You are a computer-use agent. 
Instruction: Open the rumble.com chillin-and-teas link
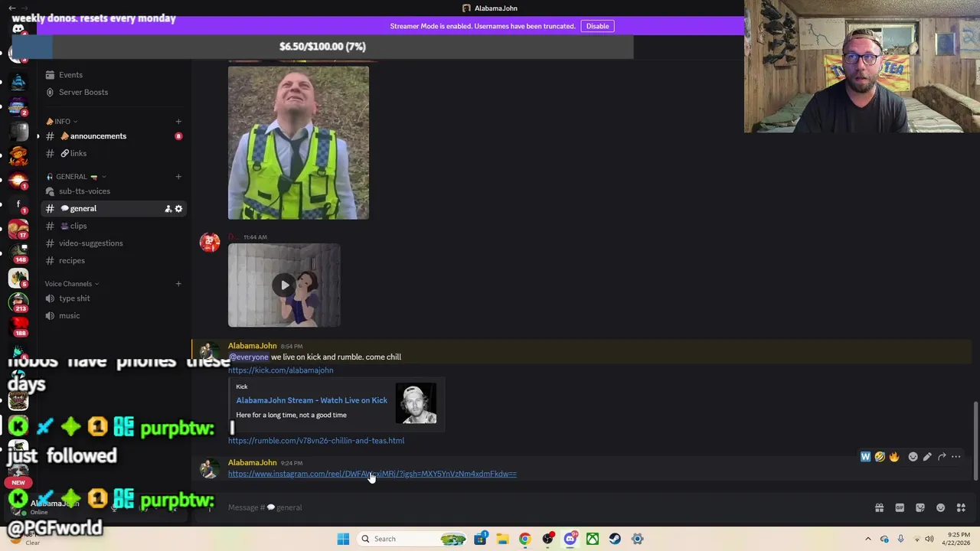[x=316, y=441]
